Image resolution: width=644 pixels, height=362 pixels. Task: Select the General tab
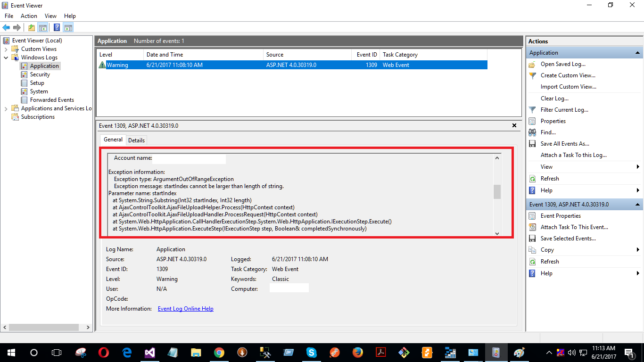[113, 140]
